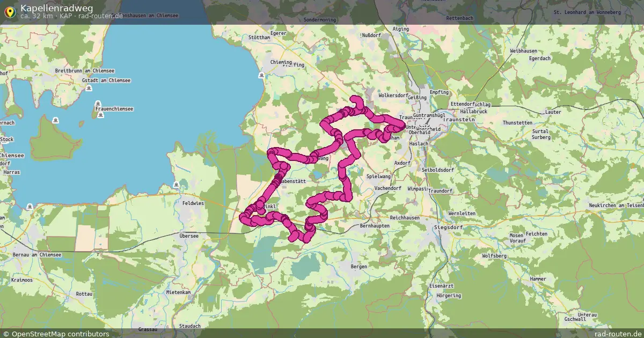
Task: Click ferry pier icon north of Feldwies
Action: click(x=176, y=185)
